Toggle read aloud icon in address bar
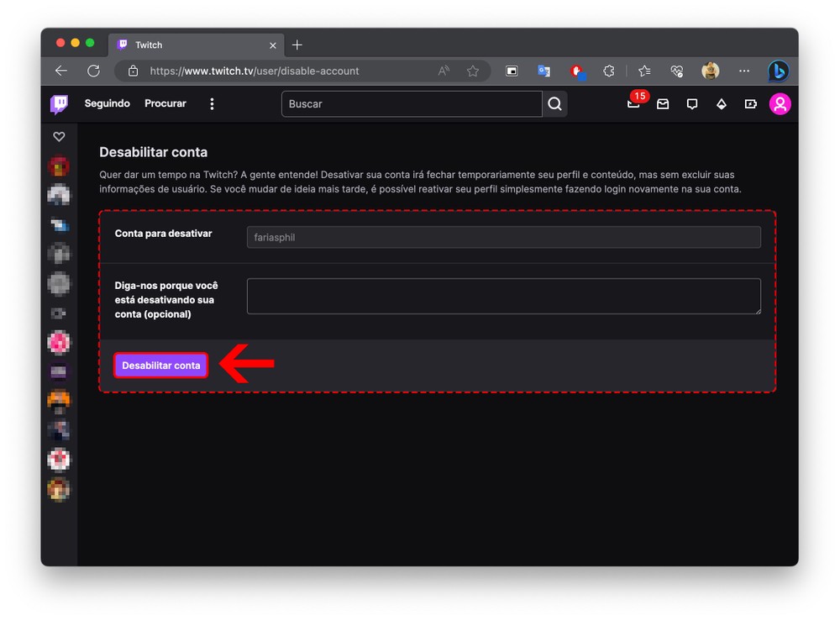 click(x=444, y=71)
